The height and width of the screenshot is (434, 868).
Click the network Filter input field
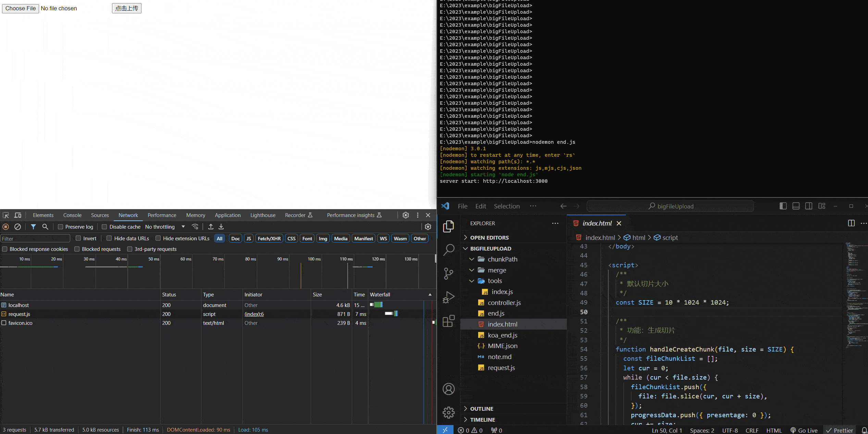[x=35, y=239]
